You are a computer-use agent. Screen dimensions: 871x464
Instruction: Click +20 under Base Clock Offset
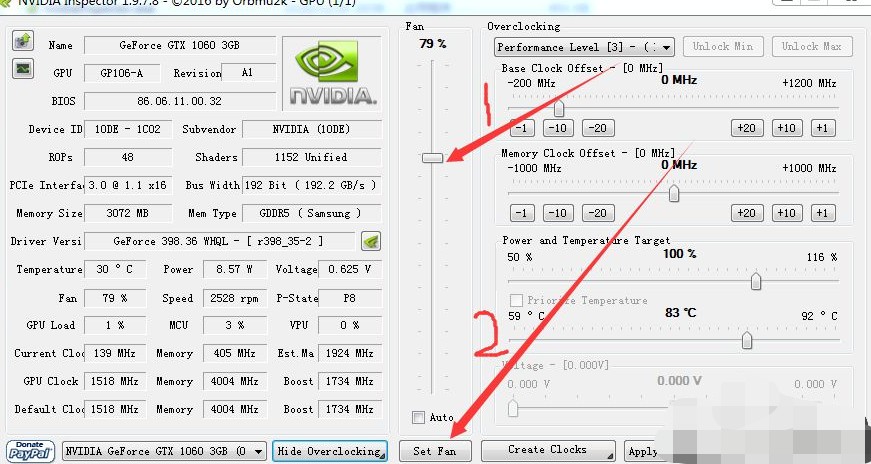[746, 128]
